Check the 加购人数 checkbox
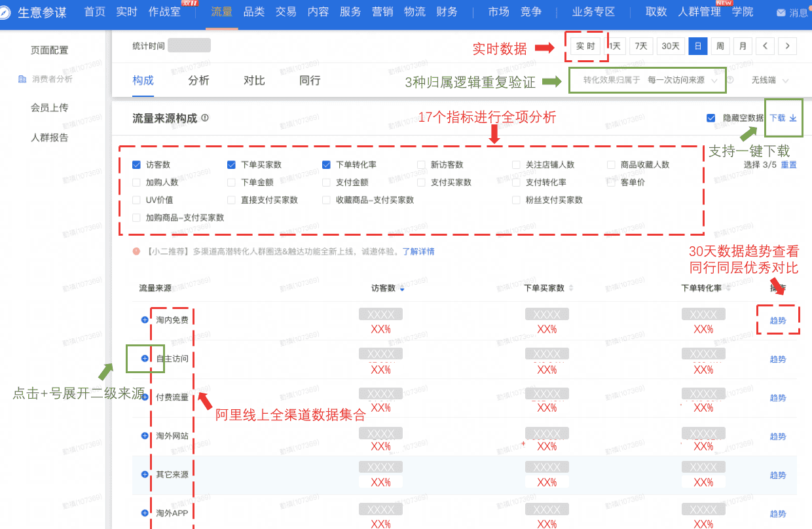Screen dimensions: 812x529 click(136, 183)
